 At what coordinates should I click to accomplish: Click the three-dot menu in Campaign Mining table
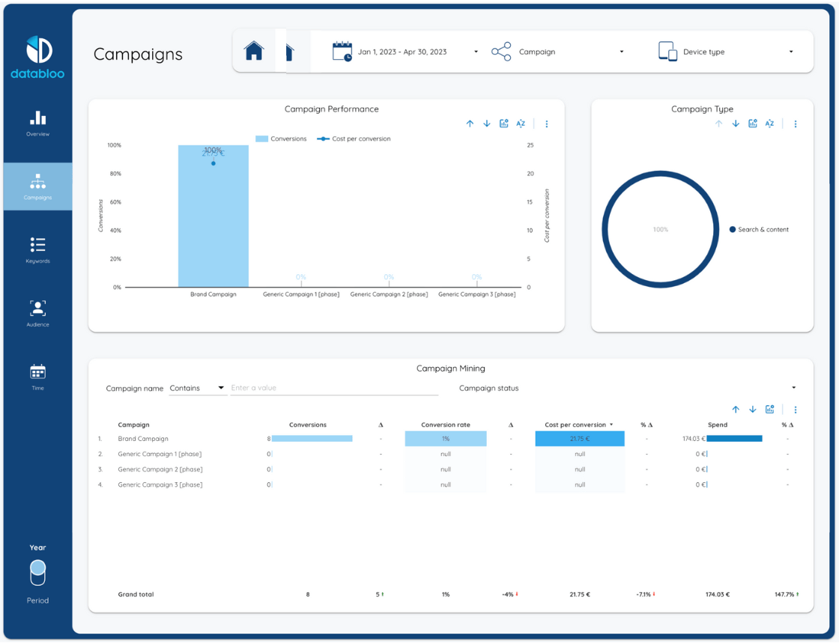[x=796, y=410]
